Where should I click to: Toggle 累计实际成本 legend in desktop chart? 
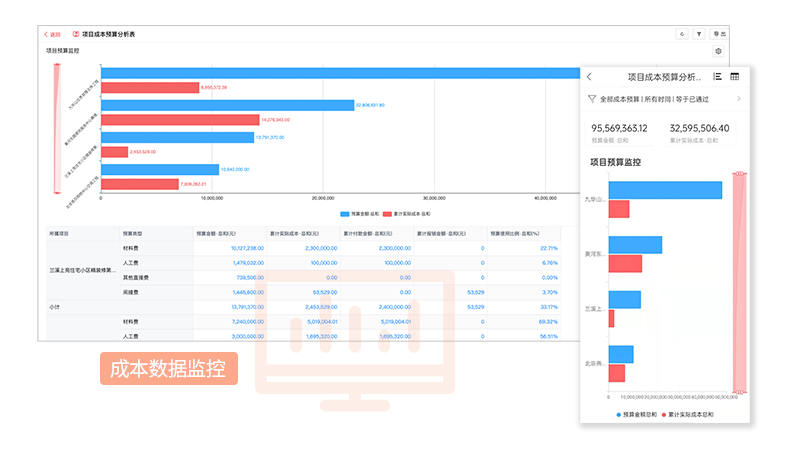pos(409,214)
